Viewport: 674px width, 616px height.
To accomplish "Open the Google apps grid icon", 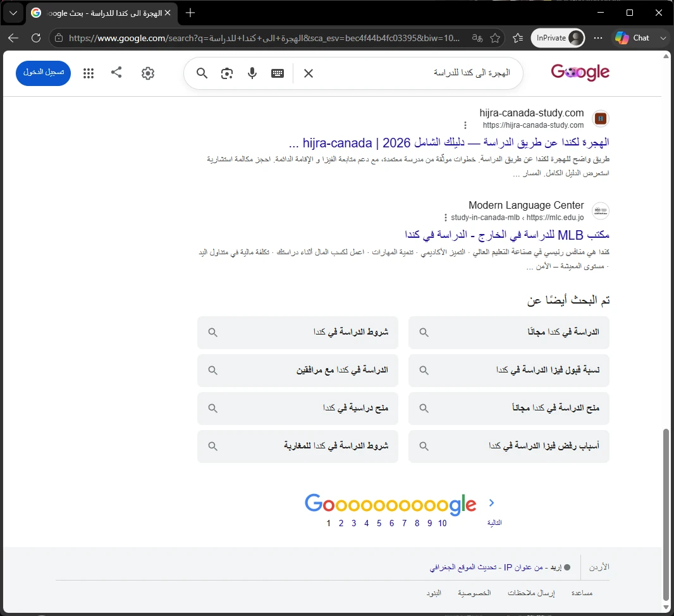I will coord(89,73).
